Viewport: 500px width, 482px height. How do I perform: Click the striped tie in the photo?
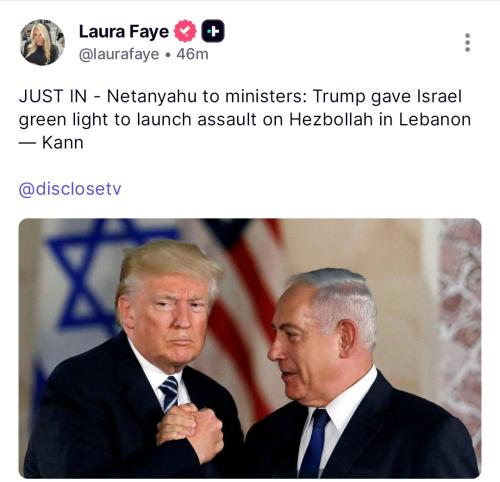(x=169, y=393)
